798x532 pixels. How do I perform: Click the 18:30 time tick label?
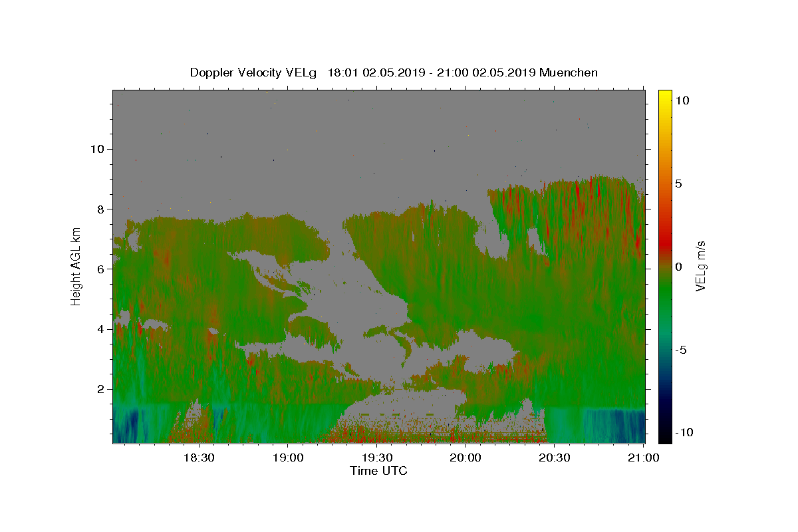pos(198,458)
